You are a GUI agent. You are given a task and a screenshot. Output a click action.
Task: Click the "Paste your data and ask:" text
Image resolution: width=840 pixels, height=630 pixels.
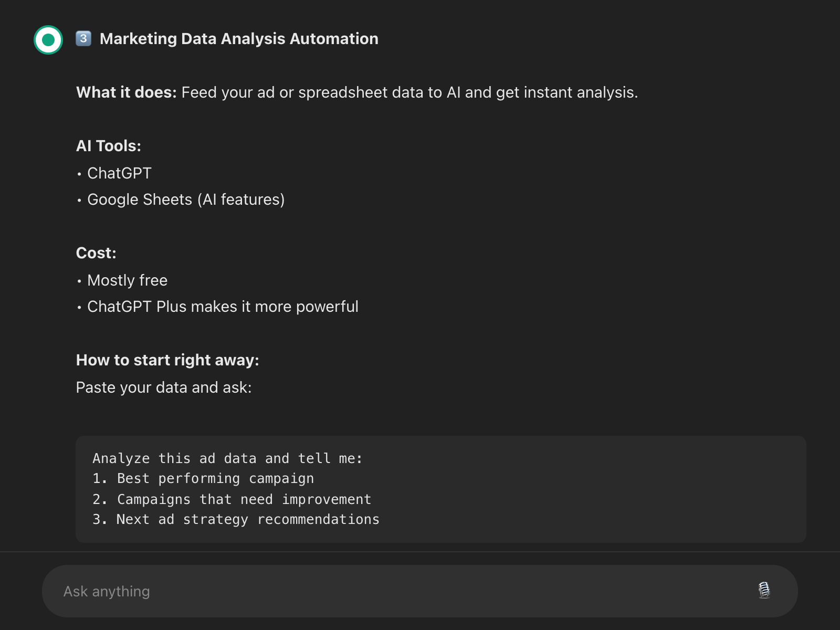point(164,387)
